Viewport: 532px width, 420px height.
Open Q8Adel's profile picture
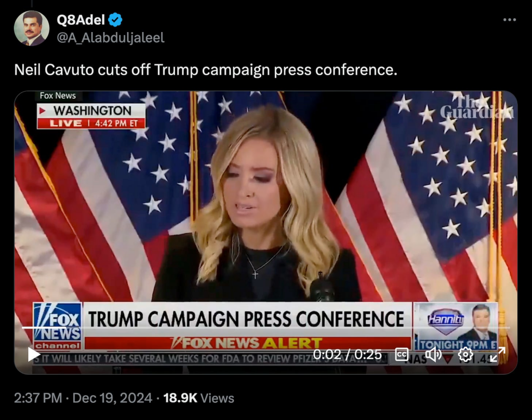coord(32,28)
